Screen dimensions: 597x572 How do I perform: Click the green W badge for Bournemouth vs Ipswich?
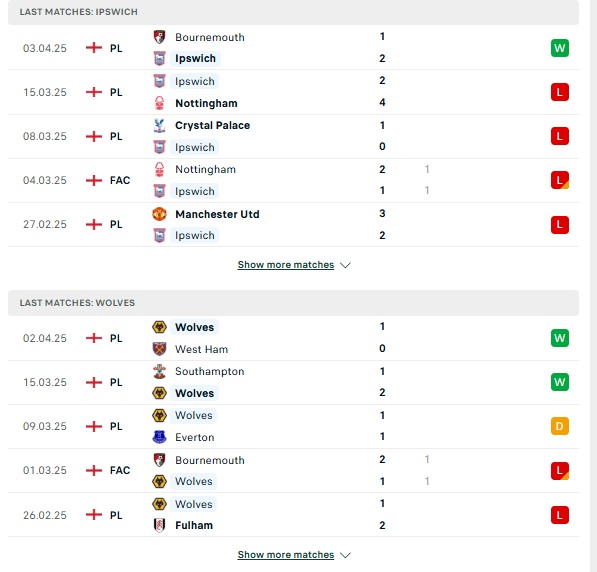tap(559, 48)
